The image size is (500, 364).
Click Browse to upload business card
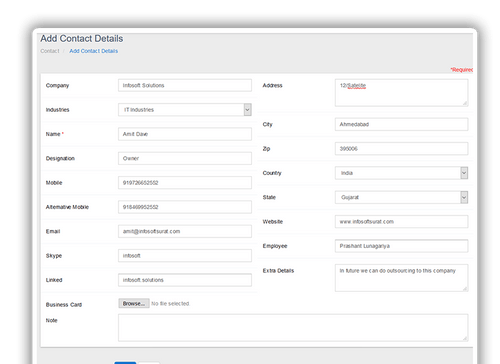coord(134,303)
